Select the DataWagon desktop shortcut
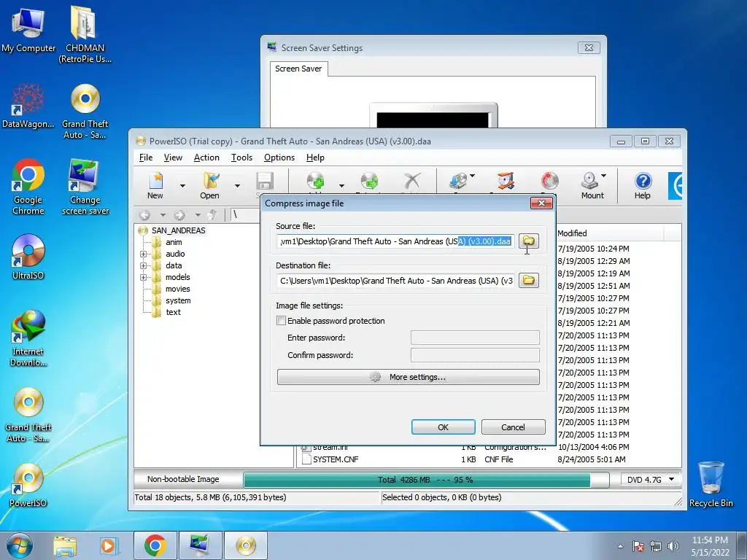747x560 pixels. pyautogui.click(x=28, y=106)
